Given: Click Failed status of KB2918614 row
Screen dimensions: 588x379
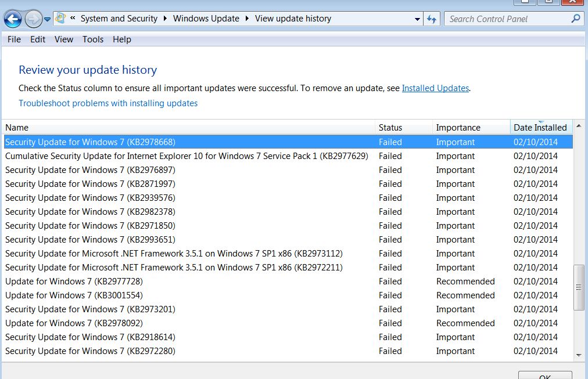Looking at the screenshot, I should click(x=390, y=337).
